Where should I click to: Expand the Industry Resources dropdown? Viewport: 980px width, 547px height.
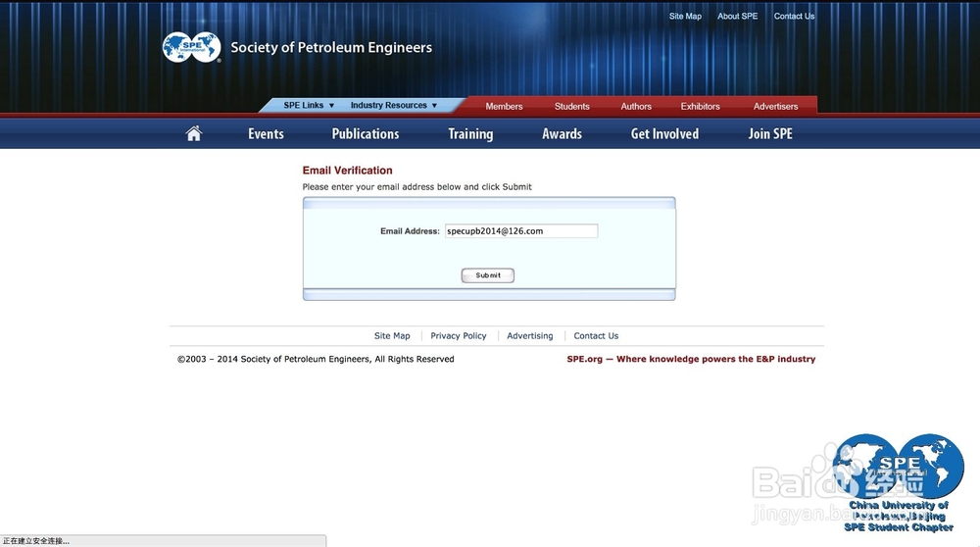tap(394, 105)
